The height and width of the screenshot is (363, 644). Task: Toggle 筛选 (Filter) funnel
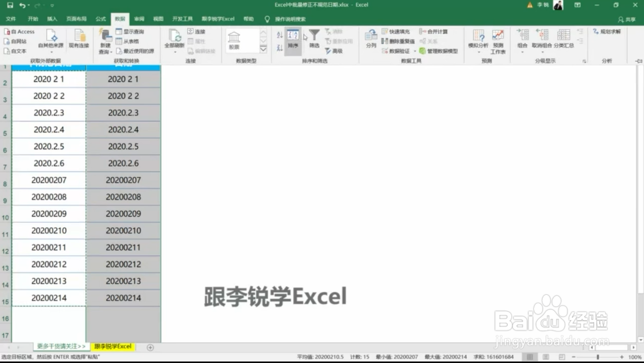coord(315,39)
